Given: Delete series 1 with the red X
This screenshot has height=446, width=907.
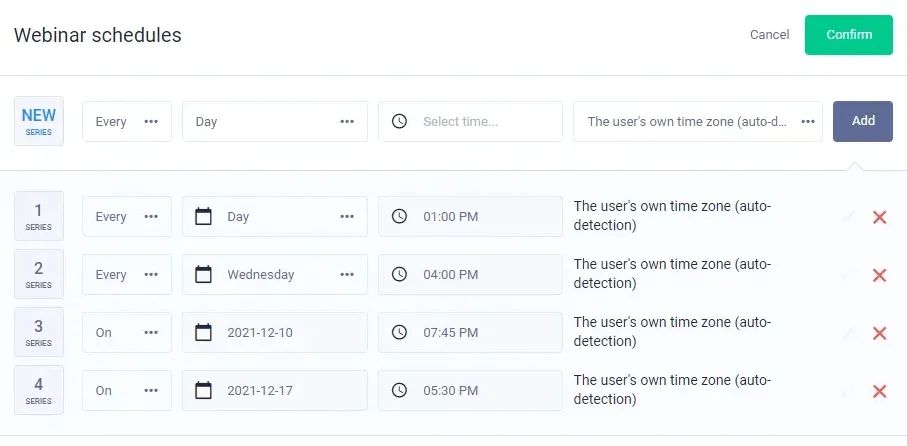Looking at the screenshot, I should click(880, 217).
